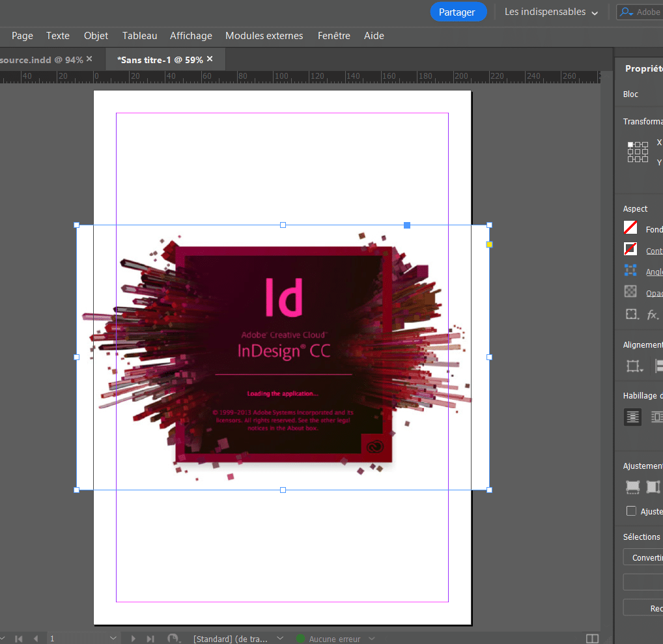Open the Aucune erreur preflight menu arrow
Viewport: 663px width, 644px height.
[x=372, y=639]
